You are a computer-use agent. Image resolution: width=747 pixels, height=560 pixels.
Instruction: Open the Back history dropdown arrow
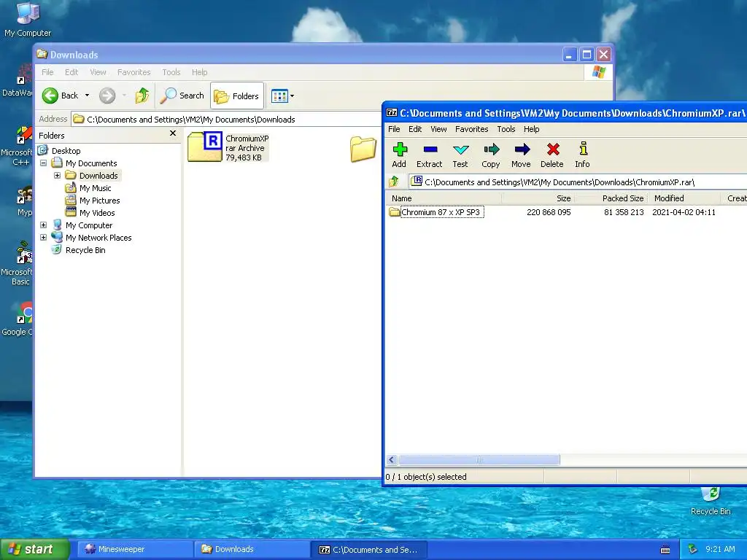coord(88,96)
